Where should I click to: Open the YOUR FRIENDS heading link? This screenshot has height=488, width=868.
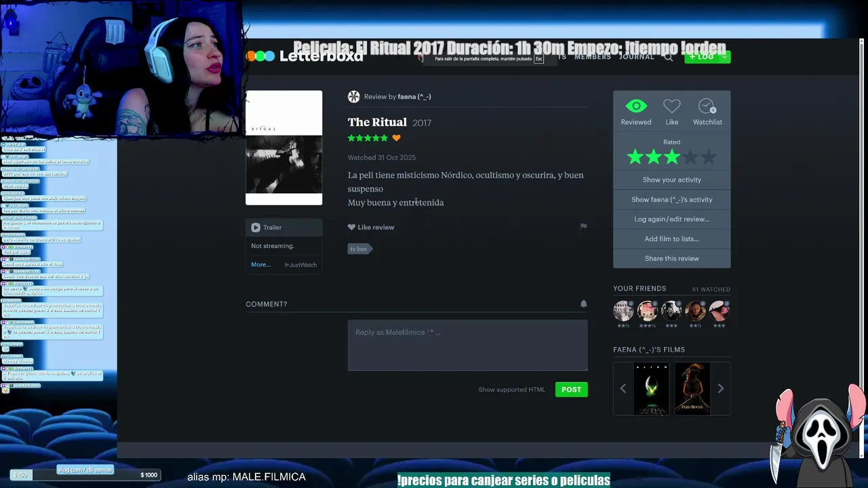pyautogui.click(x=639, y=289)
